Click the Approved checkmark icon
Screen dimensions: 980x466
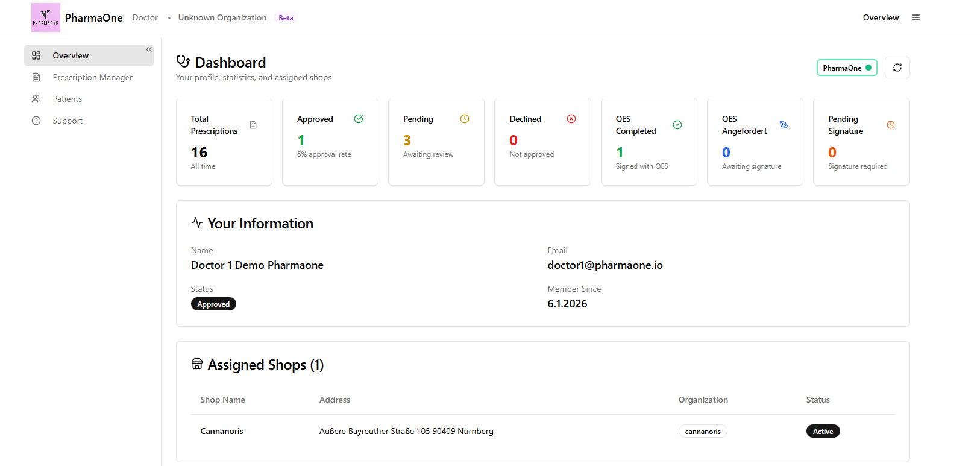pos(359,119)
